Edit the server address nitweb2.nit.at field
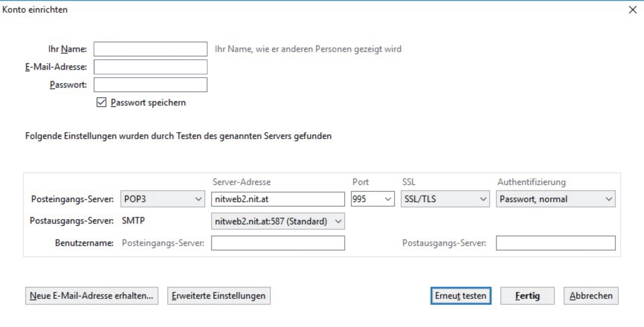The image size is (644, 327). tap(278, 199)
